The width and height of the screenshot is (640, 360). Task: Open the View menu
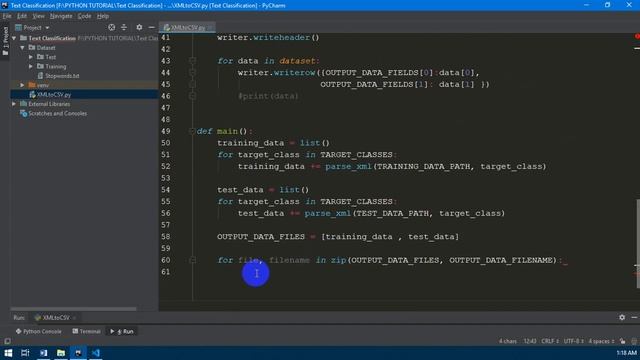(x=38, y=16)
